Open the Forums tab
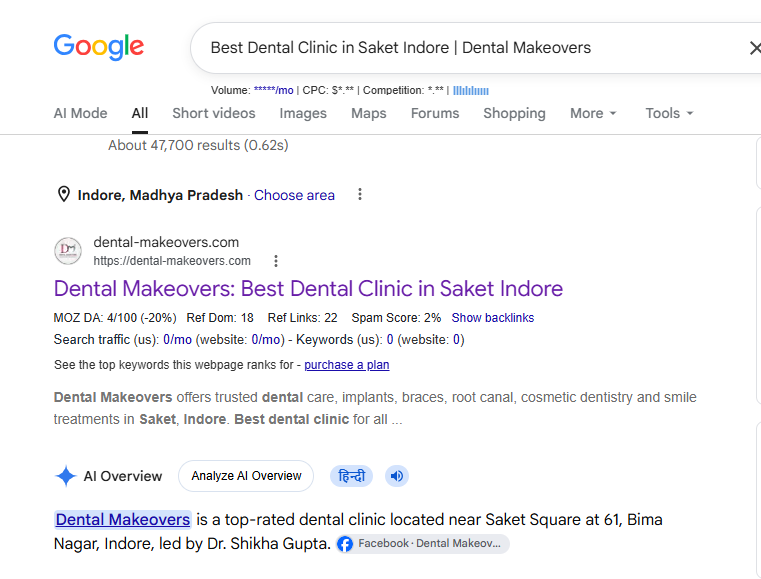The width and height of the screenshot is (761, 579). coord(435,113)
